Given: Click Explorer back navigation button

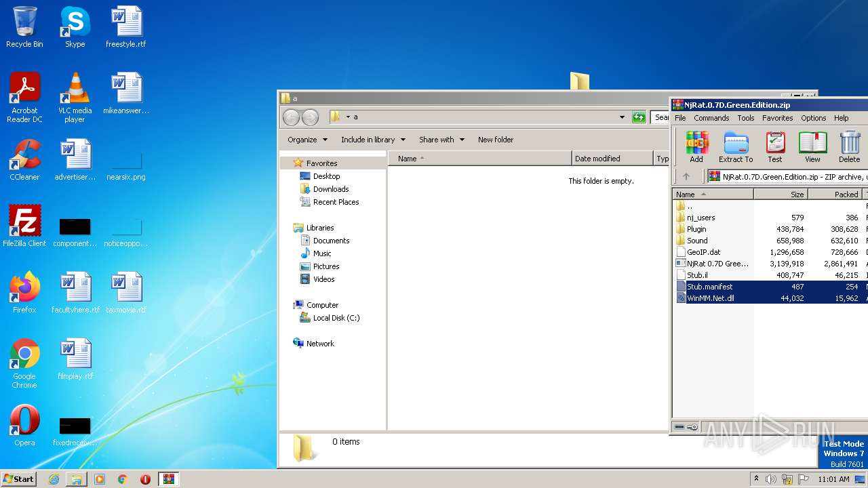Looking at the screenshot, I should (x=291, y=117).
